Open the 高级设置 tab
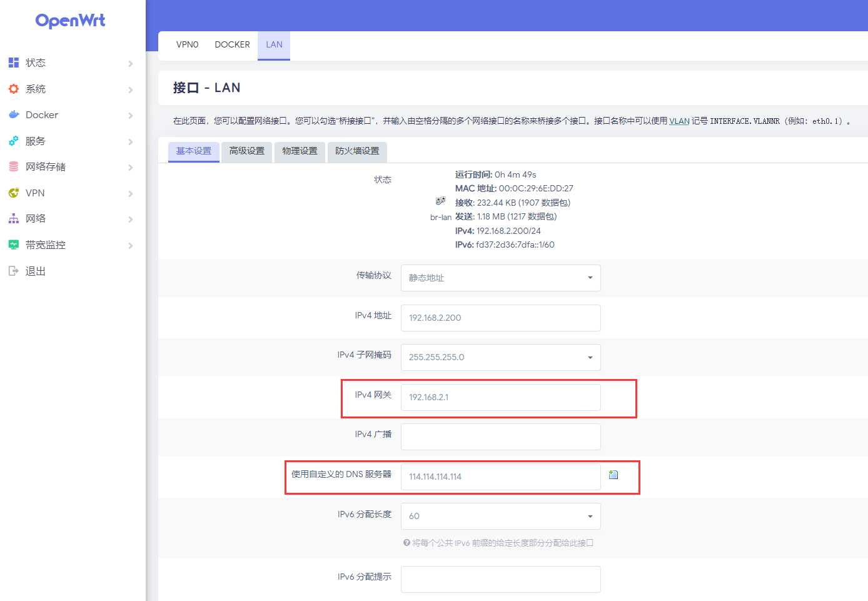 pyautogui.click(x=246, y=151)
